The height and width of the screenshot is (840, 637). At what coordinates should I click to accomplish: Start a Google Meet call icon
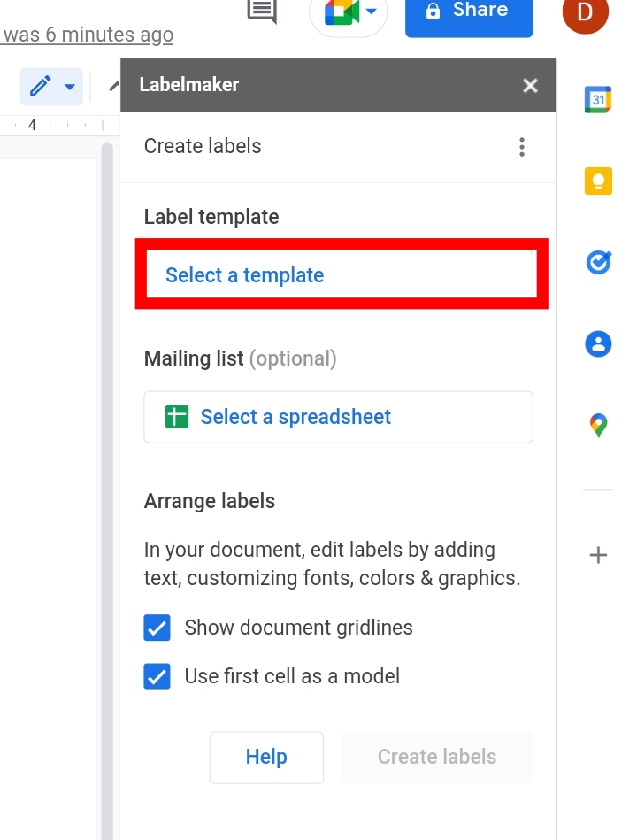(x=342, y=12)
